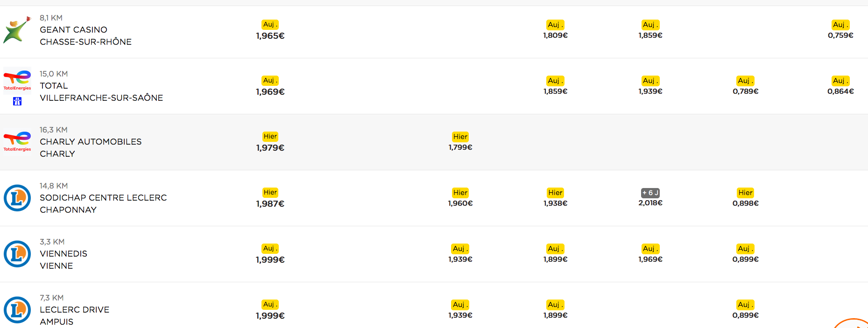Open VIENNEDIS Vienne station details
The width and height of the screenshot is (868, 328).
(x=64, y=259)
